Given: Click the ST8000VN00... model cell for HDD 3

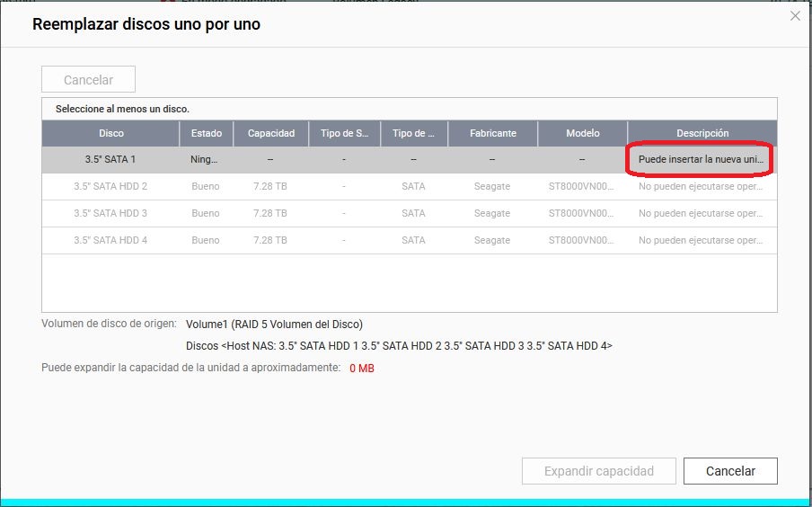Looking at the screenshot, I should tap(582, 213).
